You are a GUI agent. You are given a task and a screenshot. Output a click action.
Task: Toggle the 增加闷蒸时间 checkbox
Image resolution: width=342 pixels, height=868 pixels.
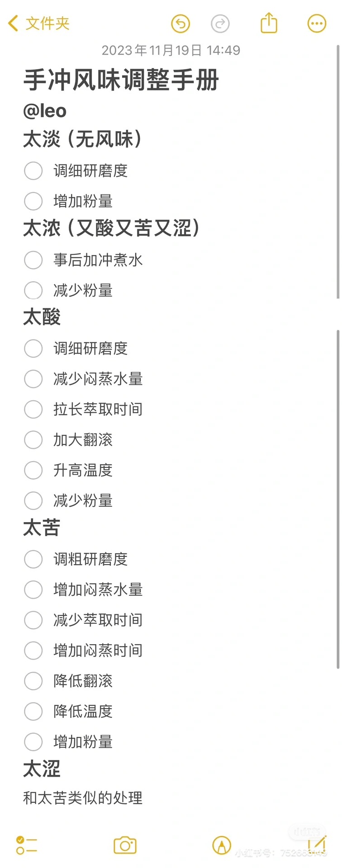click(33, 651)
